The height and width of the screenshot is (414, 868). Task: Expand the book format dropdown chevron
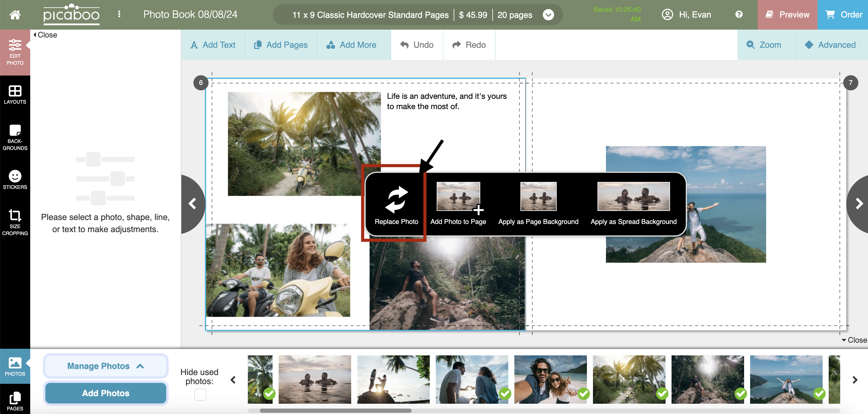[x=548, y=15]
